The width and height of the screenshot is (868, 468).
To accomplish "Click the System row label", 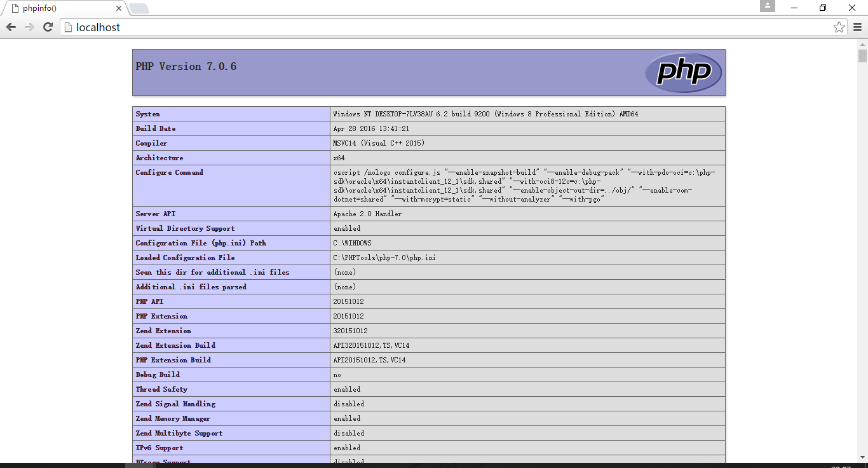I will [x=148, y=114].
